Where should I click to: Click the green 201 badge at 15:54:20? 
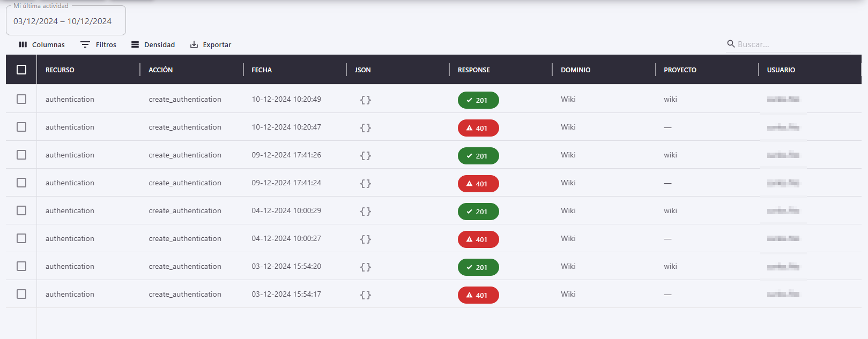pyautogui.click(x=478, y=267)
